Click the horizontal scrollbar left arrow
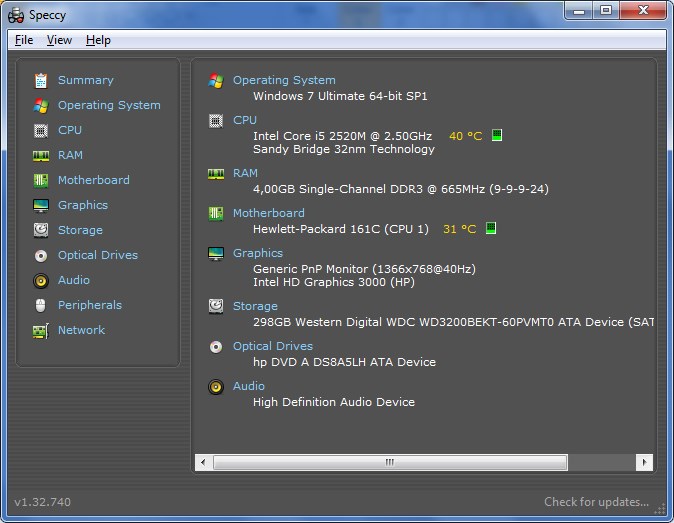674x523 pixels. pos(203,463)
